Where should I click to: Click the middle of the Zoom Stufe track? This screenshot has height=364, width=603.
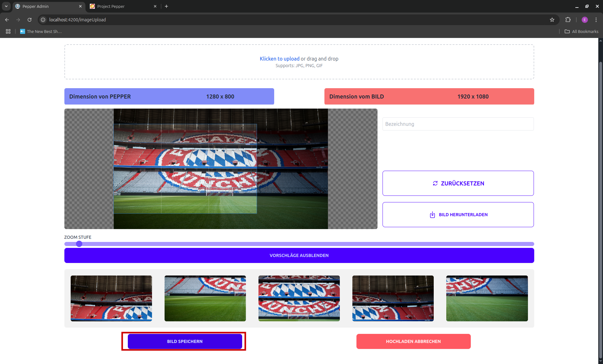click(x=299, y=244)
